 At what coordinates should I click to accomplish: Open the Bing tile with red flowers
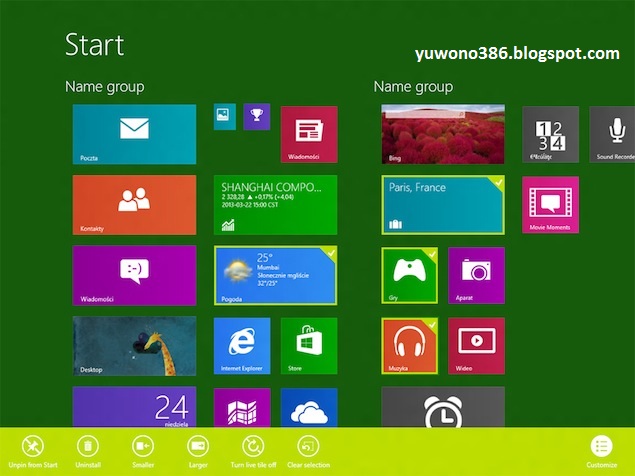pyautogui.click(x=443, y=134)
